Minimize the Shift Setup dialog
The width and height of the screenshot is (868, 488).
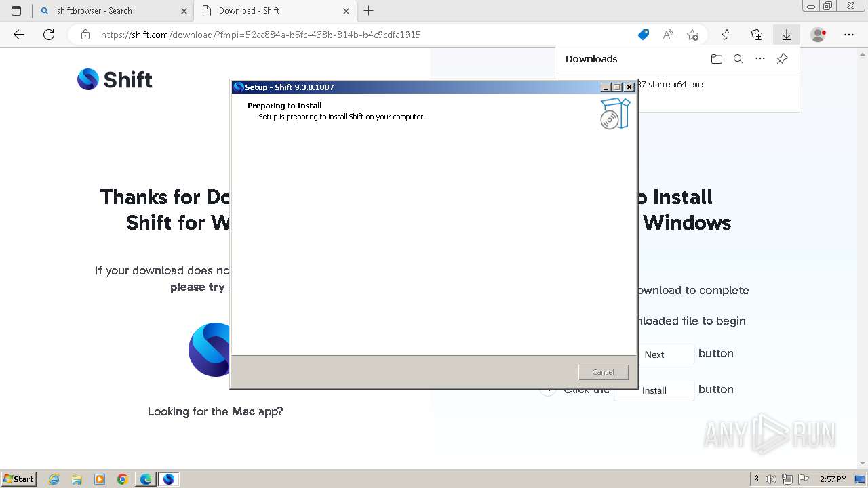[x=606, y=87]
